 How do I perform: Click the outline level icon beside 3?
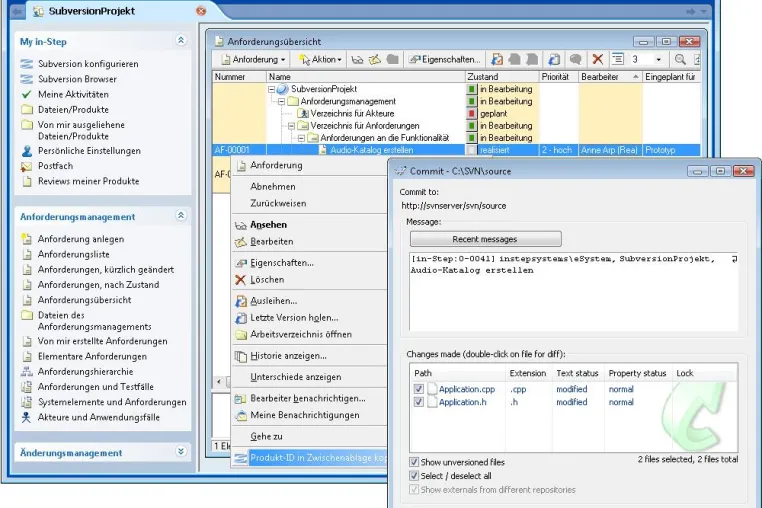click(x=618, y=59)
